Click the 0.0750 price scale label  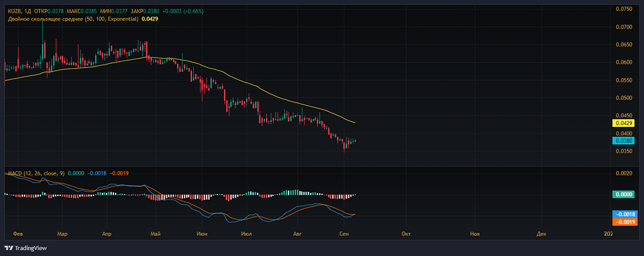pos(625,8)
